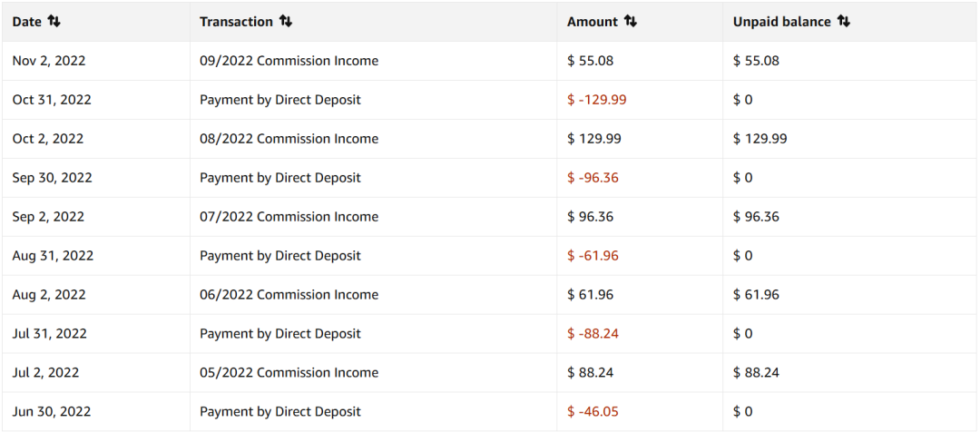Click the Date column header text
This screenshot has width=980, height=432.
pyautogui.click(x=27, y=21)
